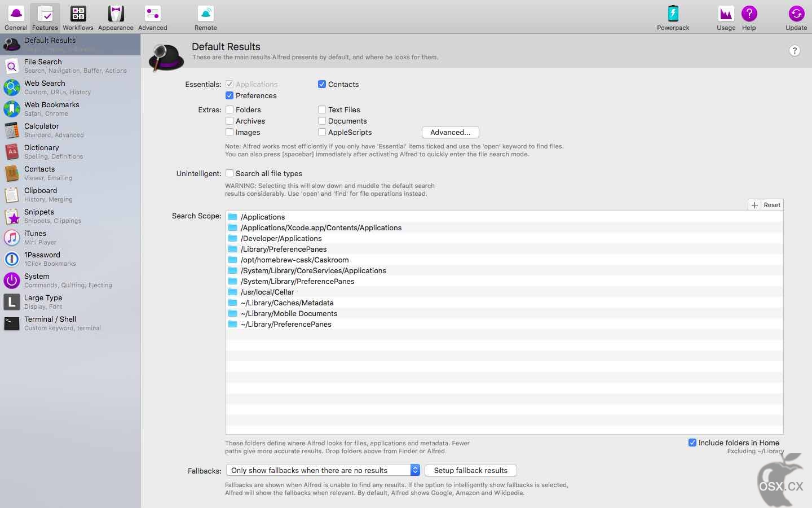Viewport: 812px width, 508px height.
Task: Toggle Include folders in Home
Action: [692, 443]
